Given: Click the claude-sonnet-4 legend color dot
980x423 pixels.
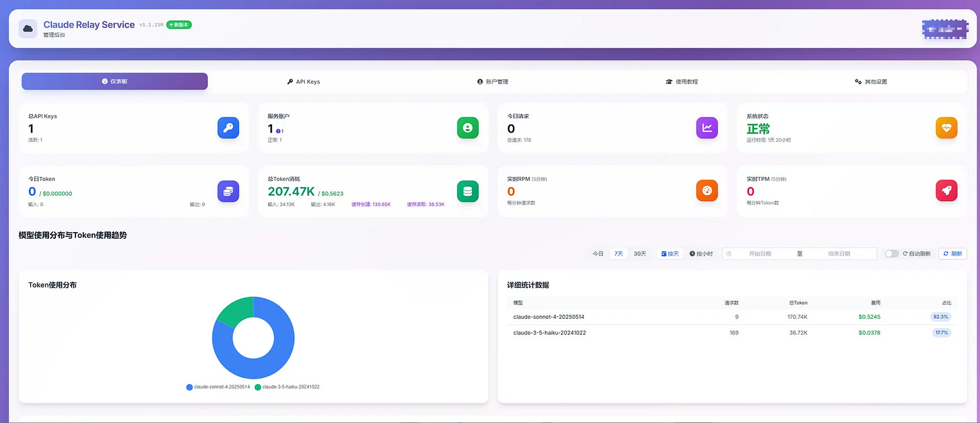Looking at the screenshot, I should [189, 387].
